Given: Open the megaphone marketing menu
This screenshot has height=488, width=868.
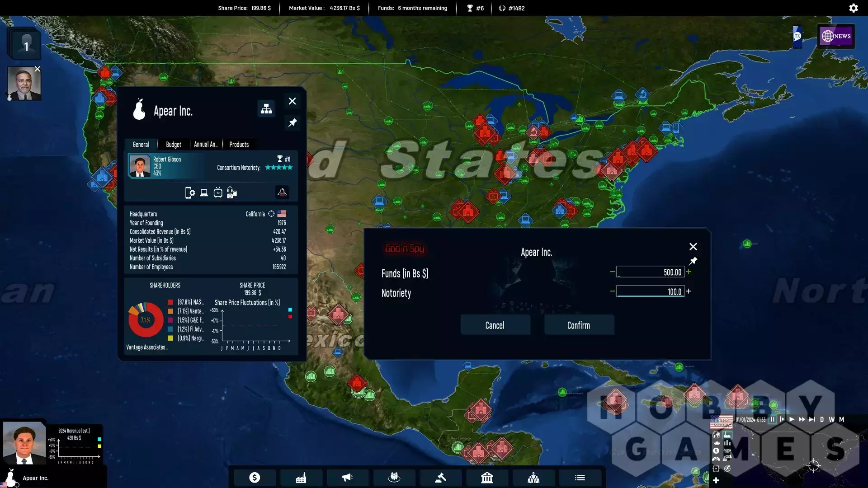Looking at the screenshot, I should click(x=347, y=478).
